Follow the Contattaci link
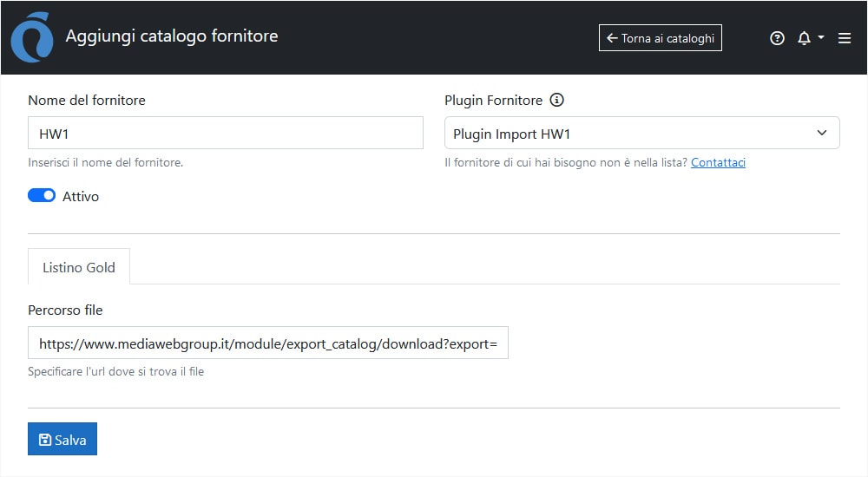Viewport: 868px width, 477px height. coord(718,162)
